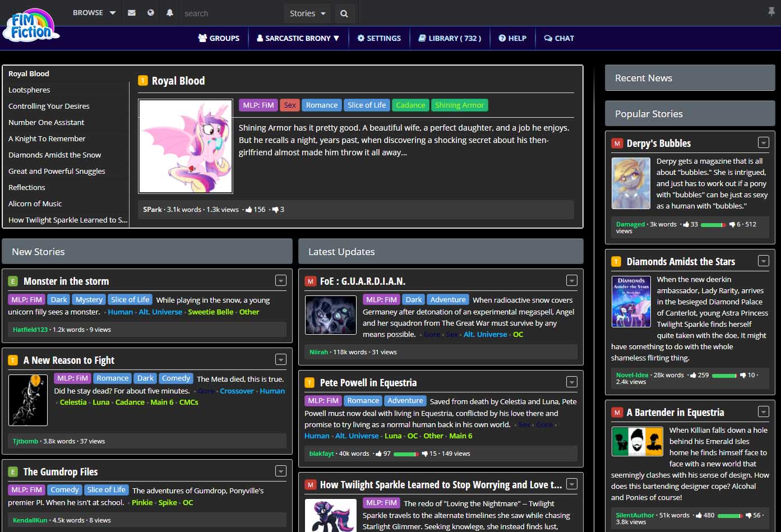
Task: Expand options for FoE : G.U.A.R.D.I.A.N.
Action: [571, 281]
